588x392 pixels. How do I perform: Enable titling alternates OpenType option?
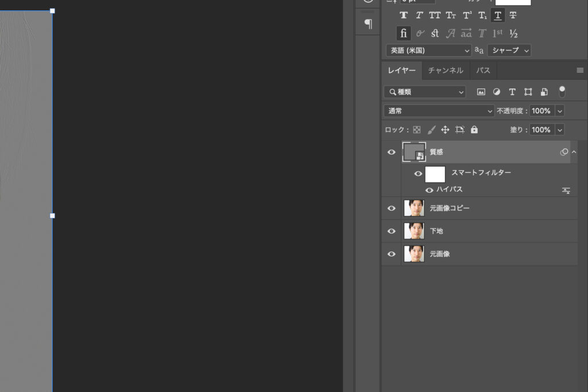(x=482, y=33)
